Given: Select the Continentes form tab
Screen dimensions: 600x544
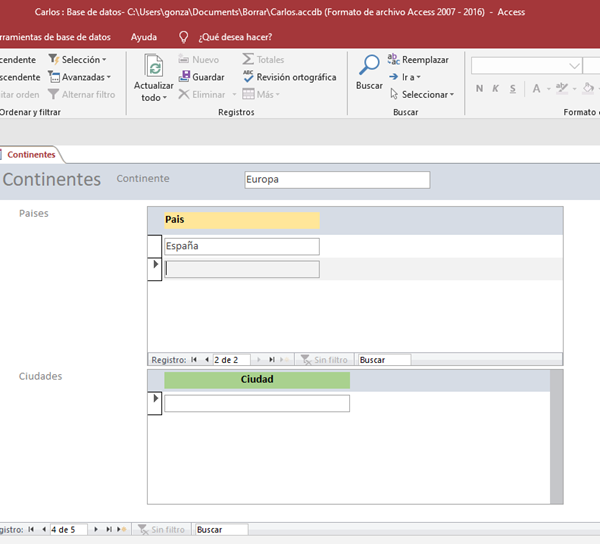Looking at the screenshot, I should coord(30,155).
